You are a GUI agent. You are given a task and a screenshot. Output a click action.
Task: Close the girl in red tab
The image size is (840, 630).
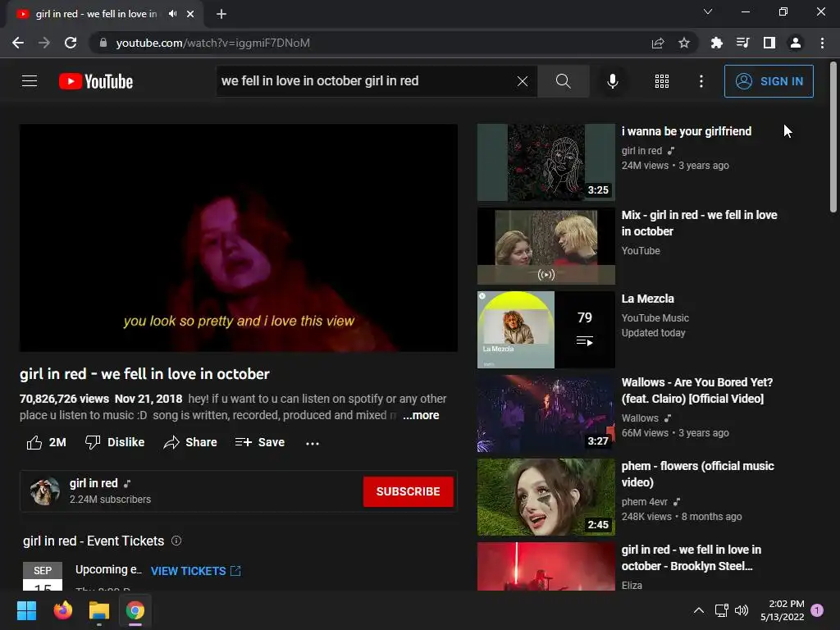pyautogui.click(x=190, y=14)
